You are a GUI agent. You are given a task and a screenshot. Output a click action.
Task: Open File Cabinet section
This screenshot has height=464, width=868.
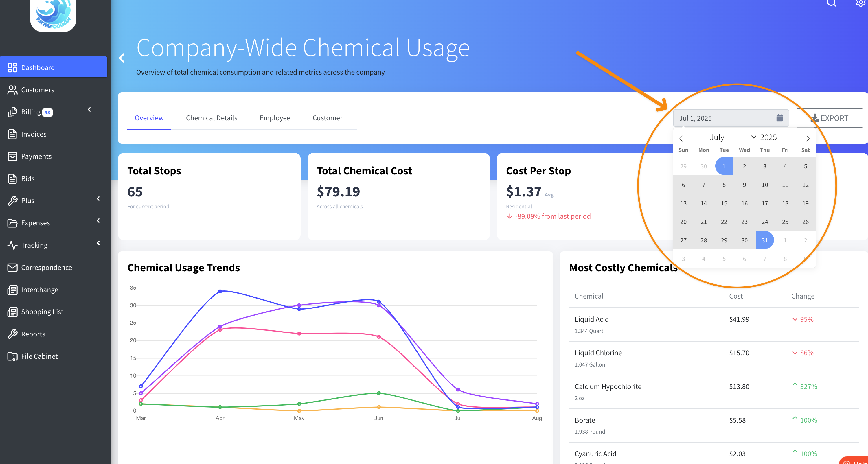coord(39,356)
